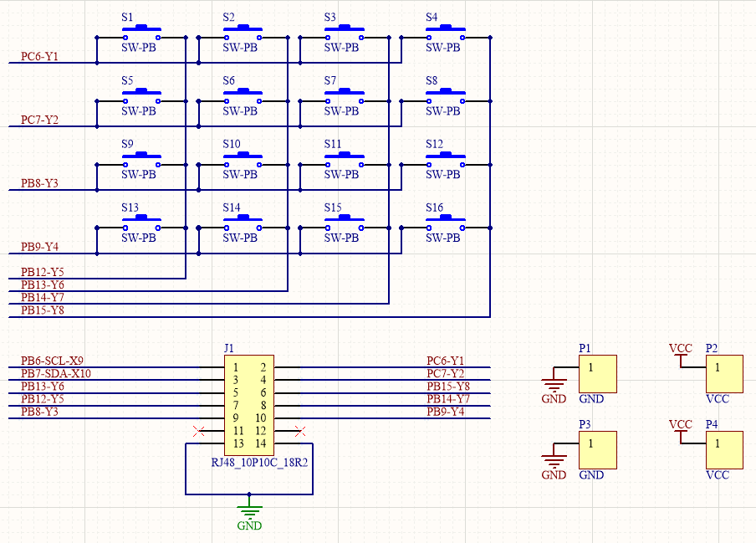
Task: Select the P2 connector box
Action: pyautogui.click(x=725, y=374)
